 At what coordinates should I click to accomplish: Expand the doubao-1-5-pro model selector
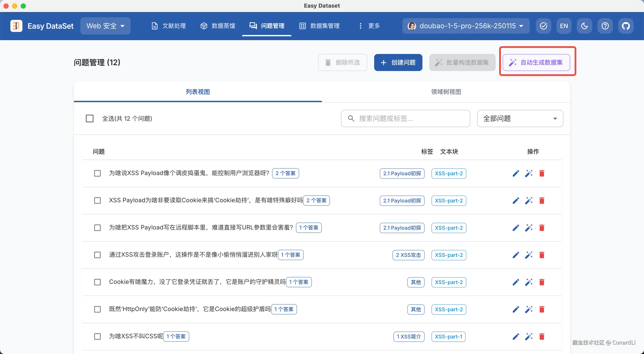coord(466,26)
